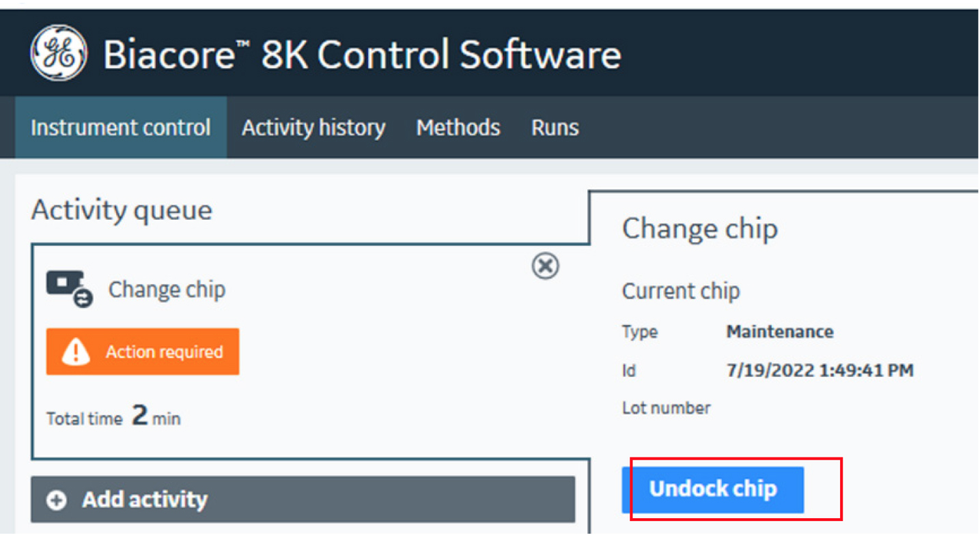Click the Change chip panel heading
Screen dimensions: 980x536
point(699,228)
